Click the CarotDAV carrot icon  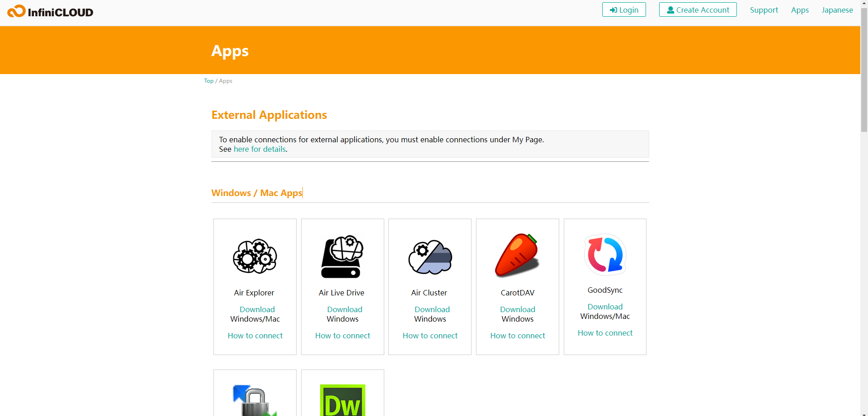click(x=517, y=255)
